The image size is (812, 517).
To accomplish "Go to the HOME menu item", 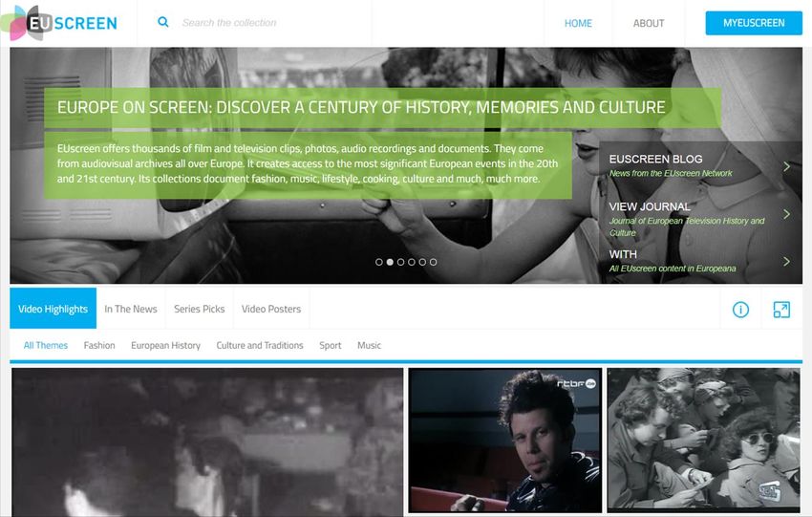I will (x=578, y=23).
